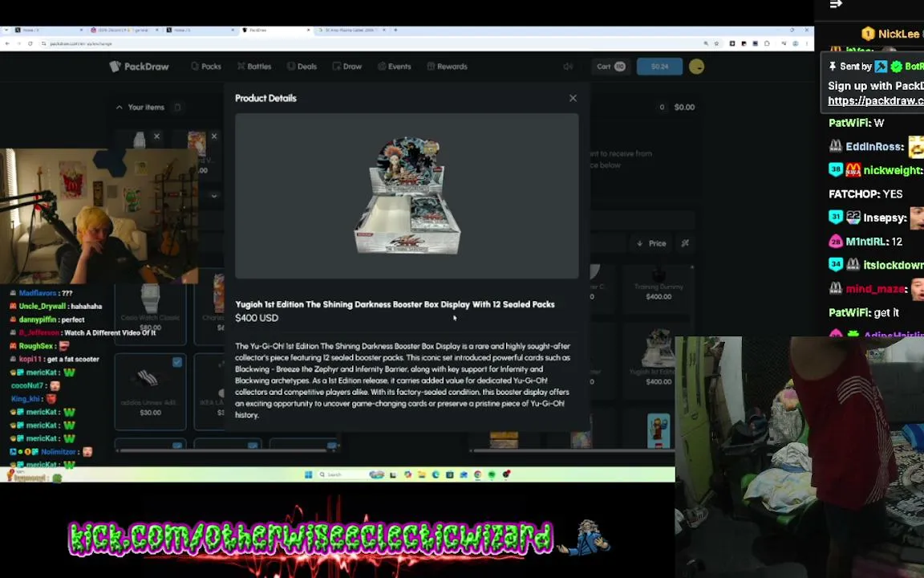Viewport: 924px width, 578px height.
Task: Click the 'FATCHOP: YES' chat message
Action: point(865,194)
